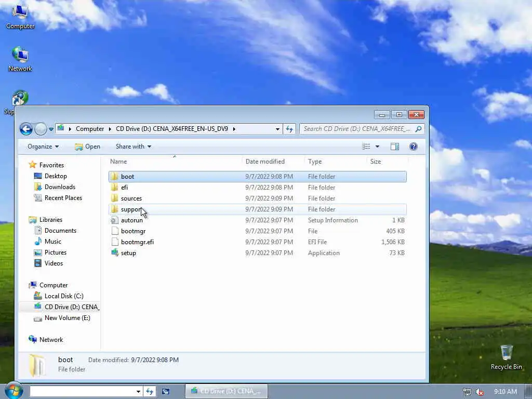The height and width of the screenshot is (399, 532).
Task: Go back with the Back arrow button
Action: click(26, 129)
